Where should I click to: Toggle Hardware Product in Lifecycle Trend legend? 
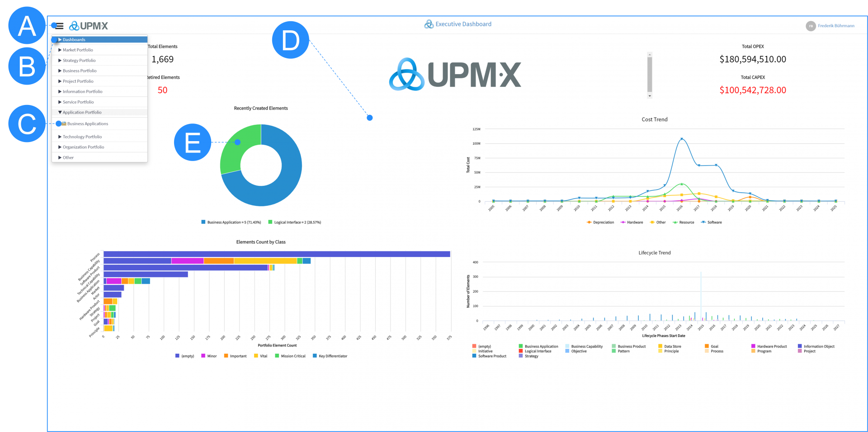(x=769, y=347)
